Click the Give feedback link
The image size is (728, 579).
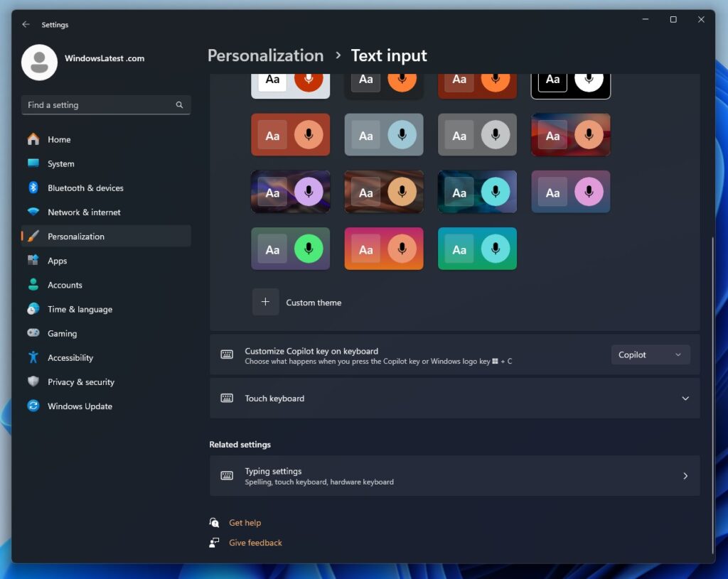click(255, 543)
